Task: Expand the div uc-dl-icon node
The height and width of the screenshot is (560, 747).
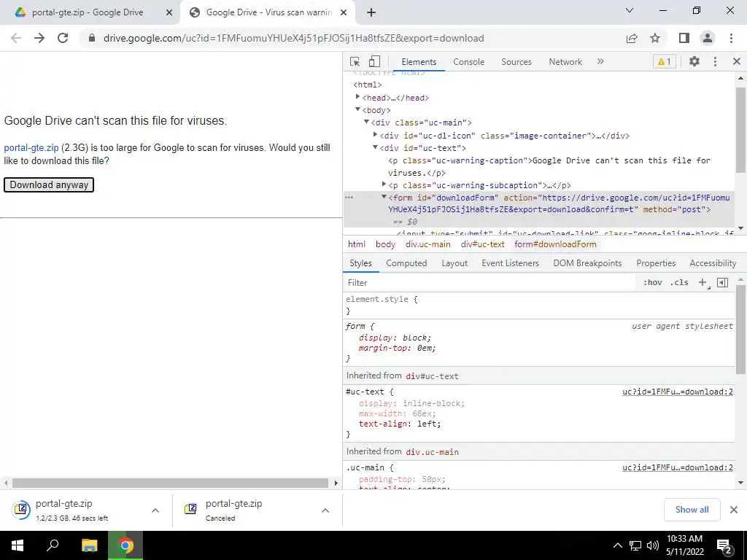Action: [x=376, y=135]
